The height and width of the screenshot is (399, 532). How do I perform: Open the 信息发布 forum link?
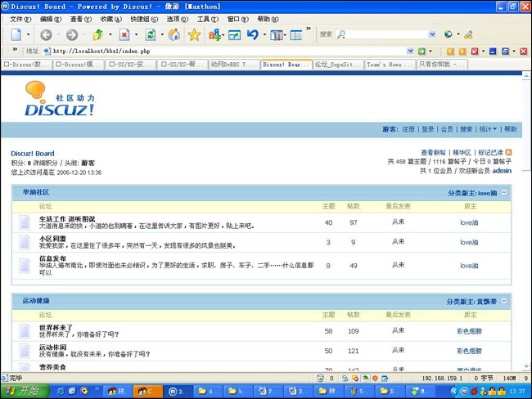click(x=52, y=258)
